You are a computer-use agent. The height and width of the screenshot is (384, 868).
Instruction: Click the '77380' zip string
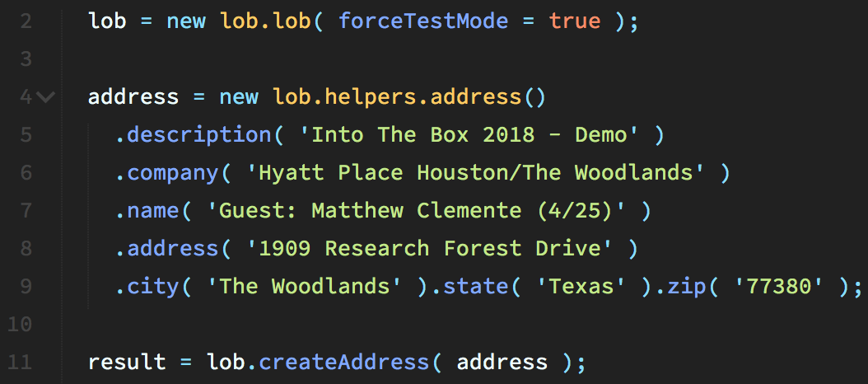(780, 286)
